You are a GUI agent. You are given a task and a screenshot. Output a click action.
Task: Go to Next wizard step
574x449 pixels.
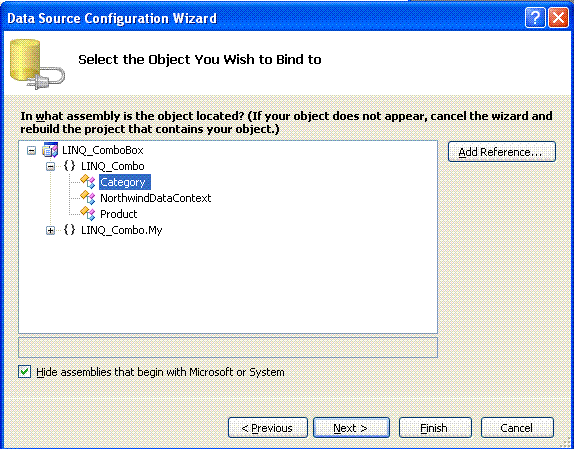point(351,427)
